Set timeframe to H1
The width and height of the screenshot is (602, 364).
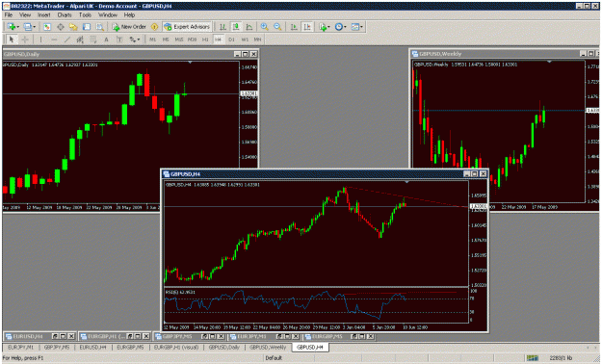205,39
